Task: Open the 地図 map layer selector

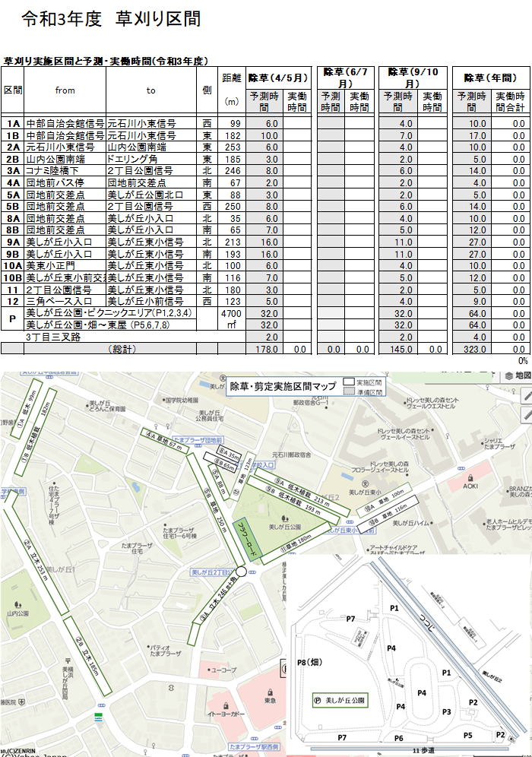Action: click(x=517, y=375)
